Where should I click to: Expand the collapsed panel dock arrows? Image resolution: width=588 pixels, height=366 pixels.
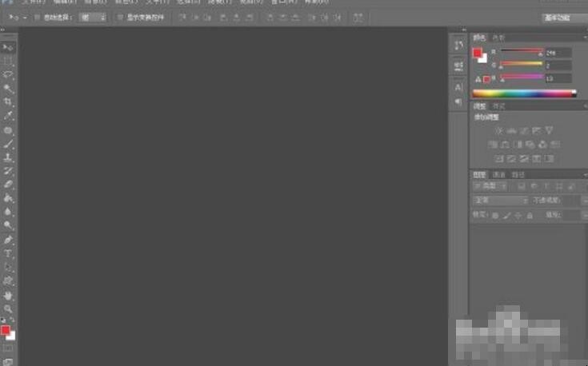pyautogui.click(x=464, y=30)
